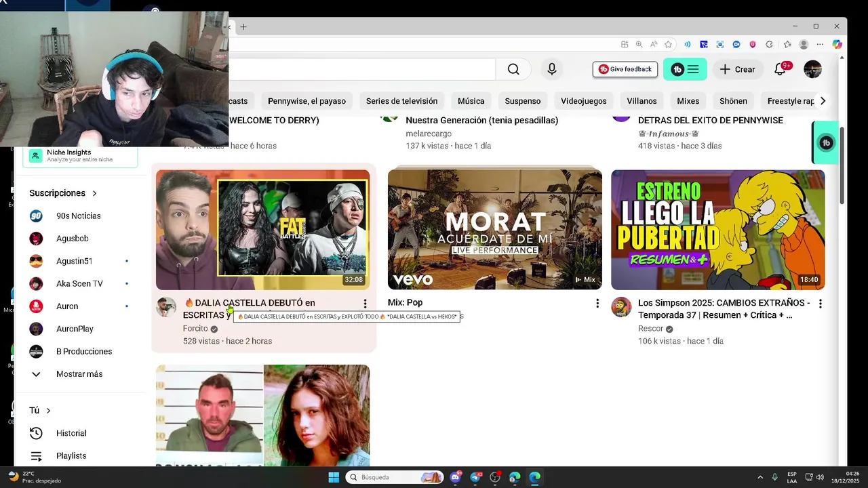Click the read aloud icon in address bar
Viewport: 868px width, 488px height.
click(x=654, y=44)
